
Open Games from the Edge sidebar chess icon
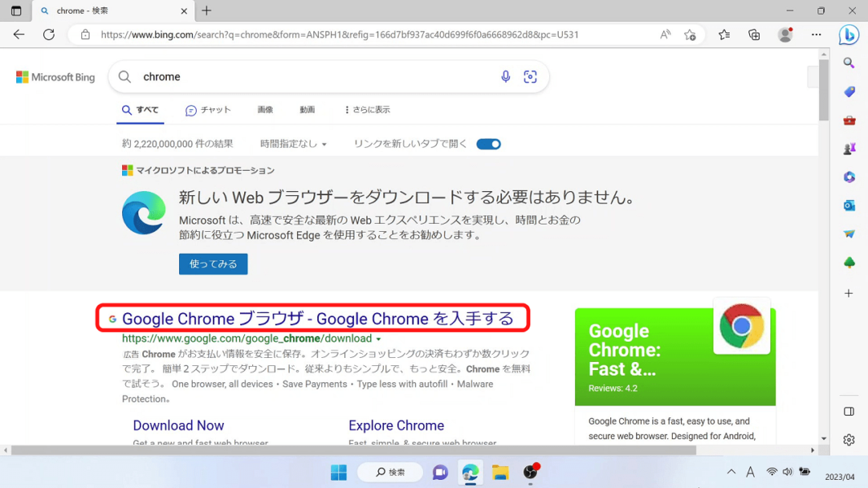point(848,148)
